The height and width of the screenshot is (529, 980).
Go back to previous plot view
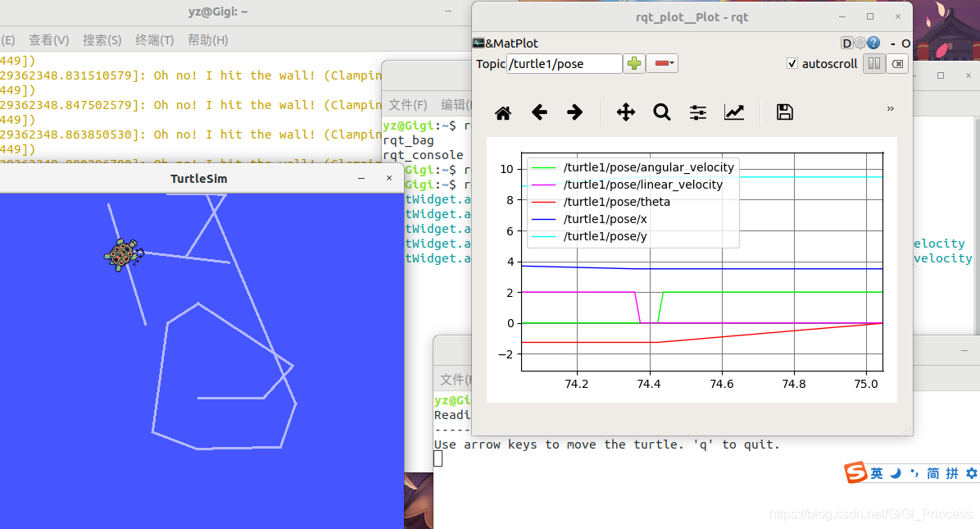[x=539, y=112]
